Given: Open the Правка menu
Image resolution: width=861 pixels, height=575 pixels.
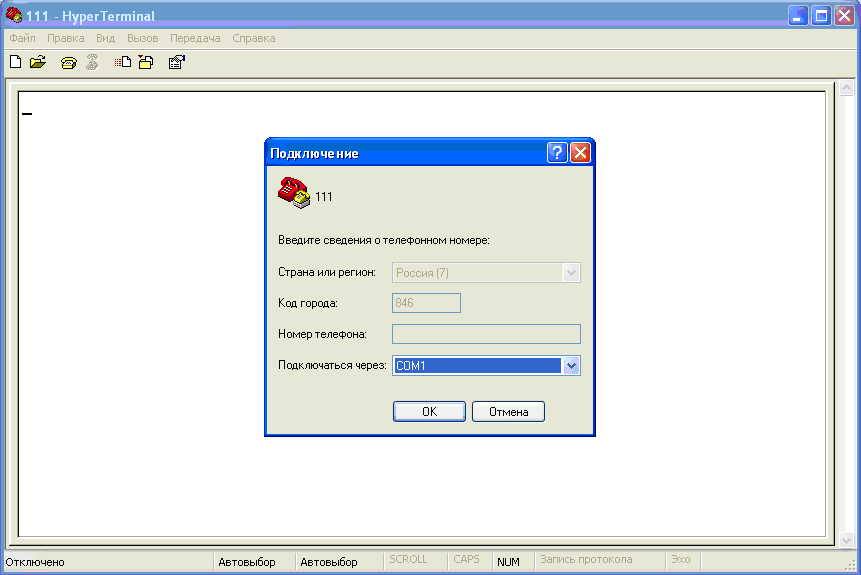Looking at the screenshot, I should pos(65,38).
